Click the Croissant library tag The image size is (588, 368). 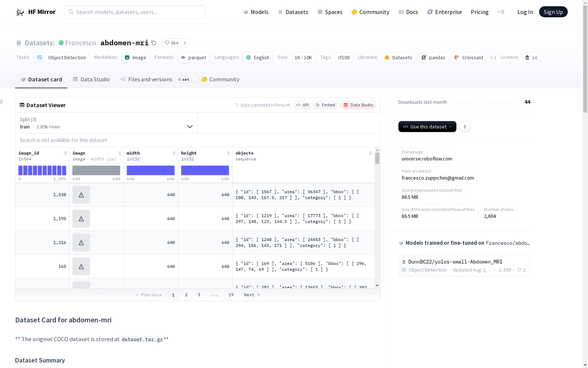coord(469,57)
